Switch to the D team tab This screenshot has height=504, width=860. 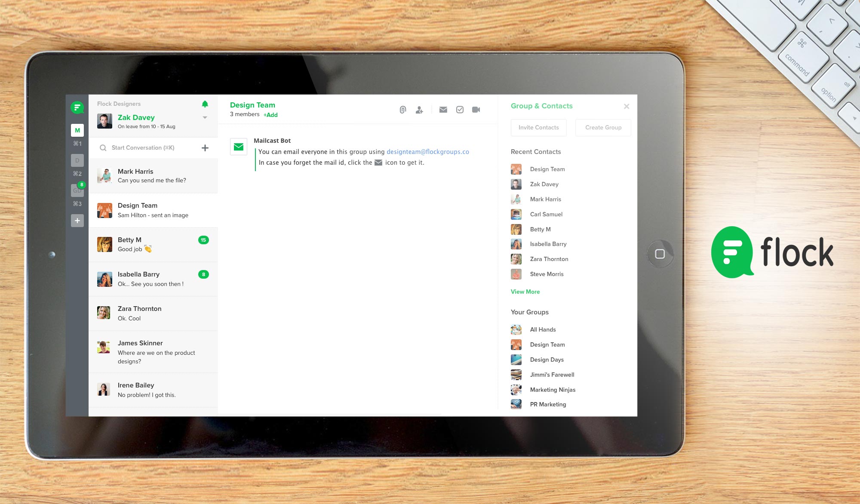click(x=77, y=160)
